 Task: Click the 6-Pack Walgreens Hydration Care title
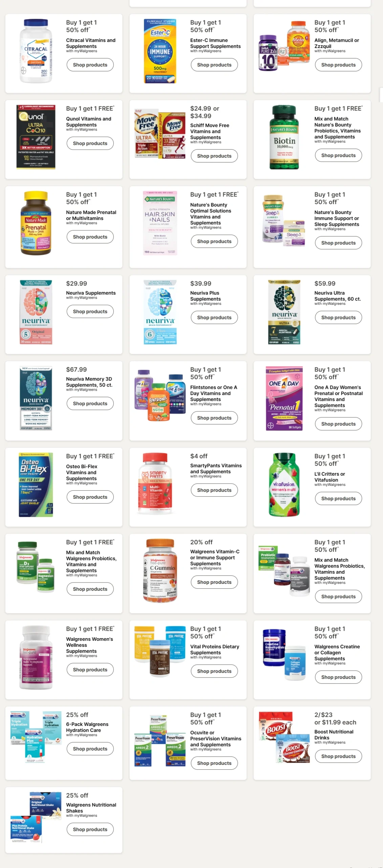(x=87, y=727)
